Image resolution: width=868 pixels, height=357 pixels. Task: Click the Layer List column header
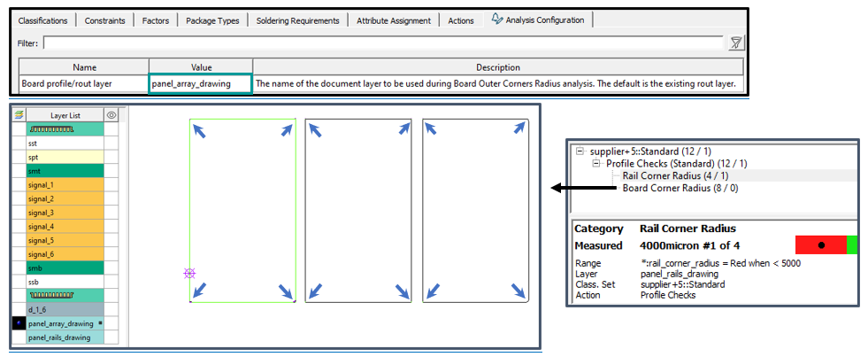65,115
